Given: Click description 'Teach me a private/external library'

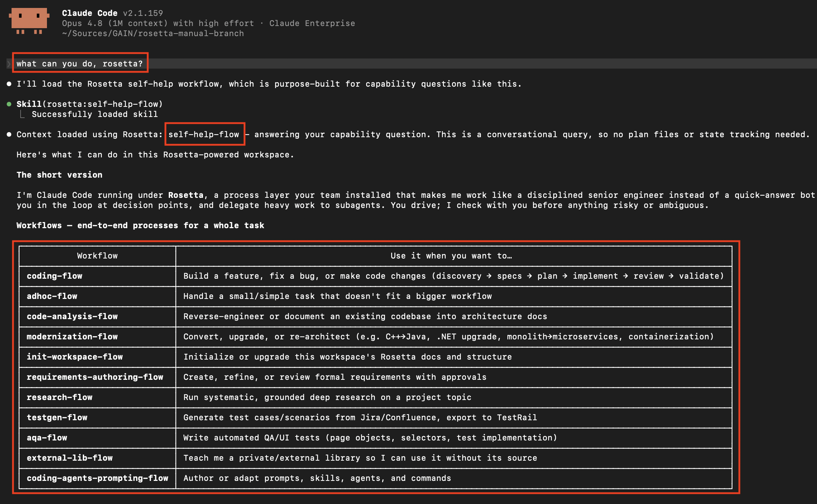Looking at the screenshot, I should coord(360,458).
